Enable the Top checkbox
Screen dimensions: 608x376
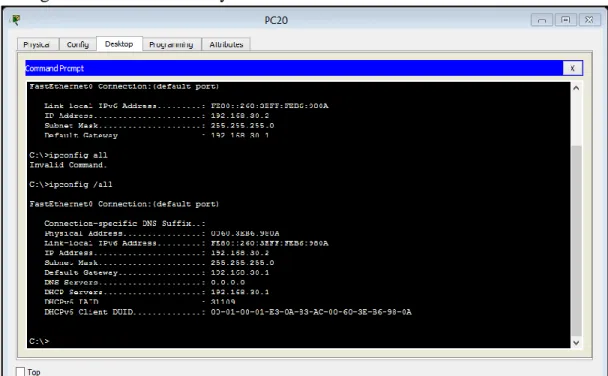(x=21, y=371)
